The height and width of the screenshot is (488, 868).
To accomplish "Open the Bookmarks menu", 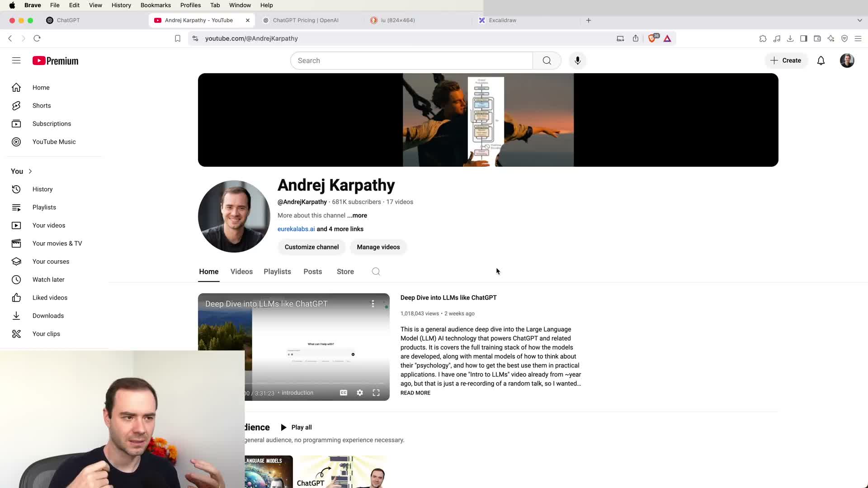I will [156, 5].
